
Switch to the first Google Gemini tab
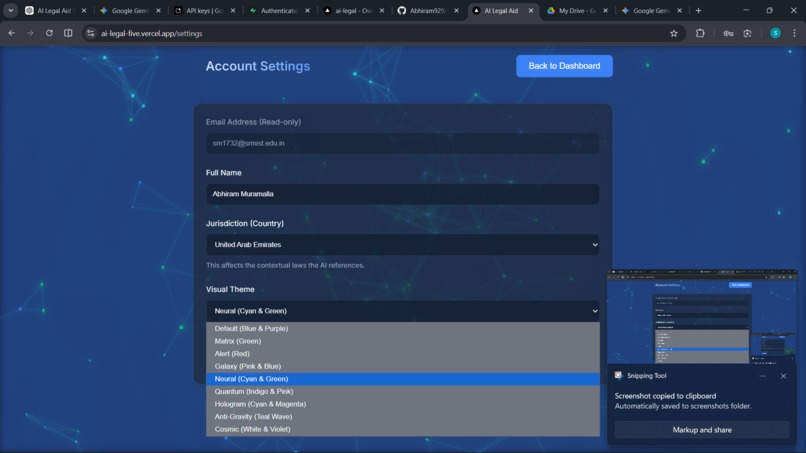(x=129, y=10)
